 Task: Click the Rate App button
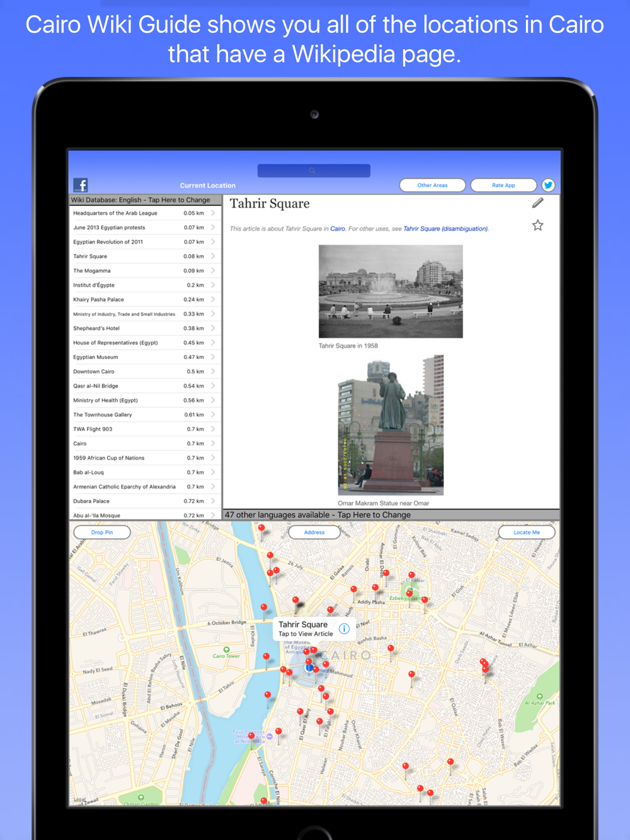pos(503,185)
